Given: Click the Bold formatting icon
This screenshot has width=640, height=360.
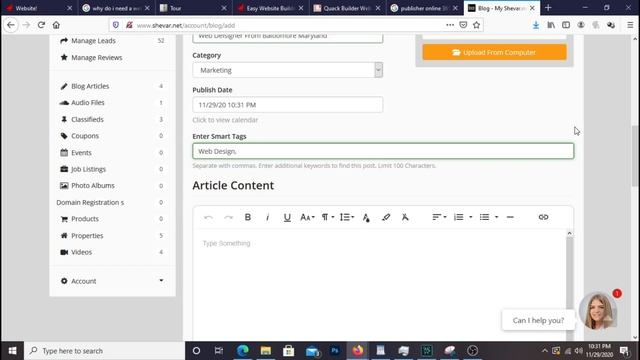Looking at the screenshot, I should (x=247, y=217).
